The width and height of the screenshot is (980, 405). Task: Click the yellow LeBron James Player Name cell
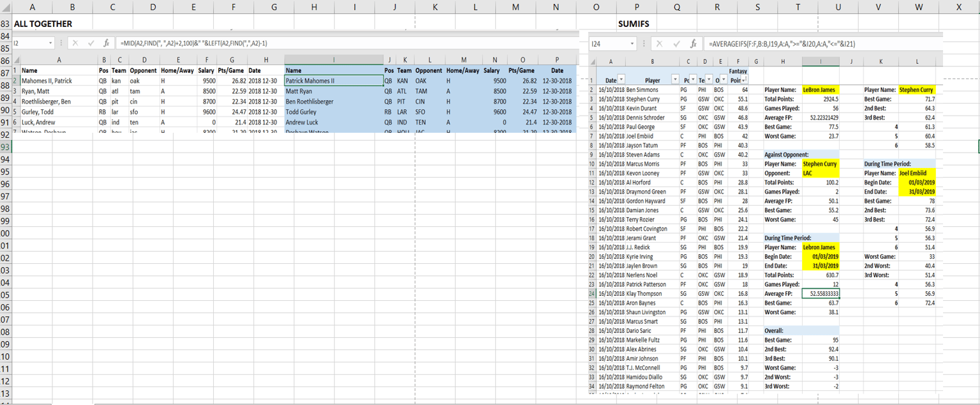(820, 90)
